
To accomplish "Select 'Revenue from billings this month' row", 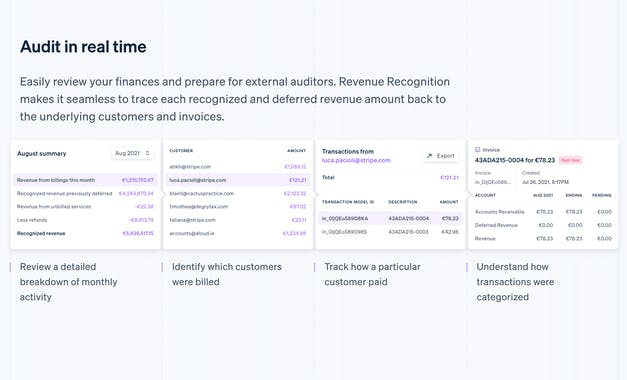I will (x=85, y=180).
